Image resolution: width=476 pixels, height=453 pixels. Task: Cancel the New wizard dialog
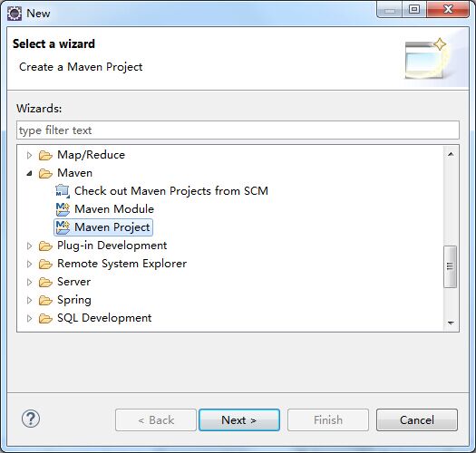[x=417, y=419]
